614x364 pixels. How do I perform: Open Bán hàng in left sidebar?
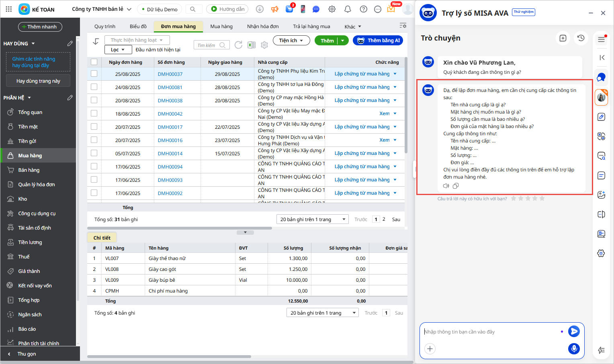click(x=29, y=170)
